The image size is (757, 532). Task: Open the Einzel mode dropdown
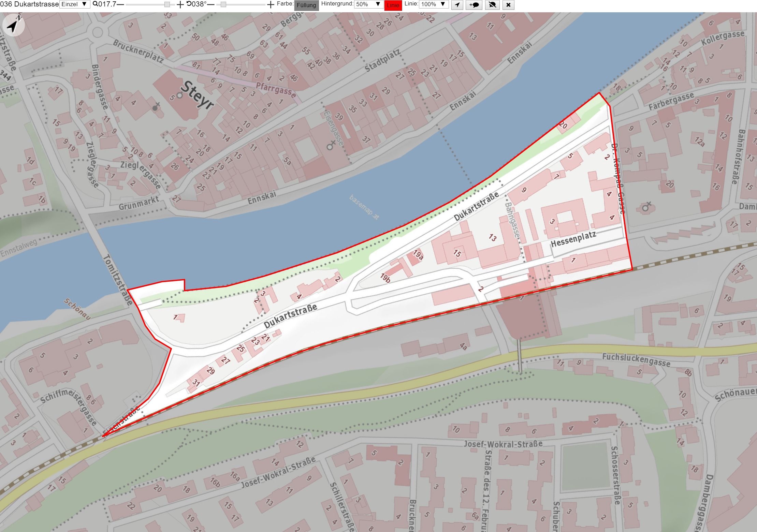pyautogui.click(x=75, y=4)
